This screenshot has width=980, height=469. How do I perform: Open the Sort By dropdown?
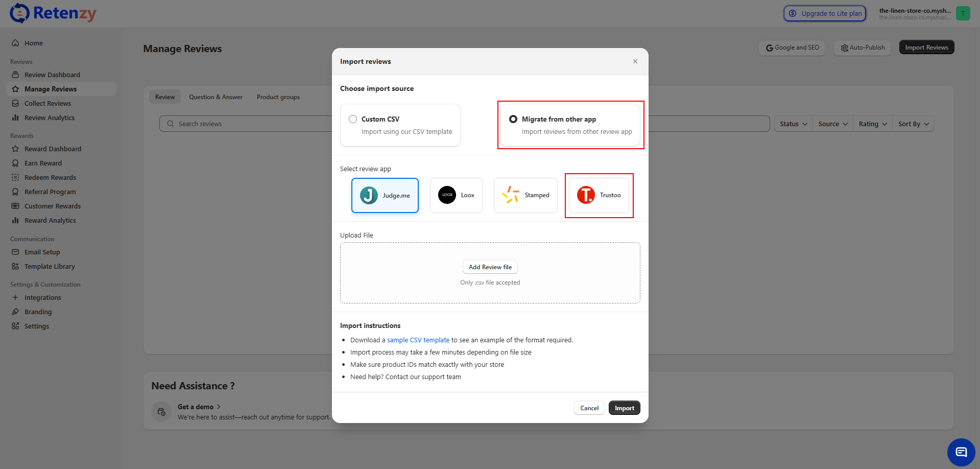point(913,124)
